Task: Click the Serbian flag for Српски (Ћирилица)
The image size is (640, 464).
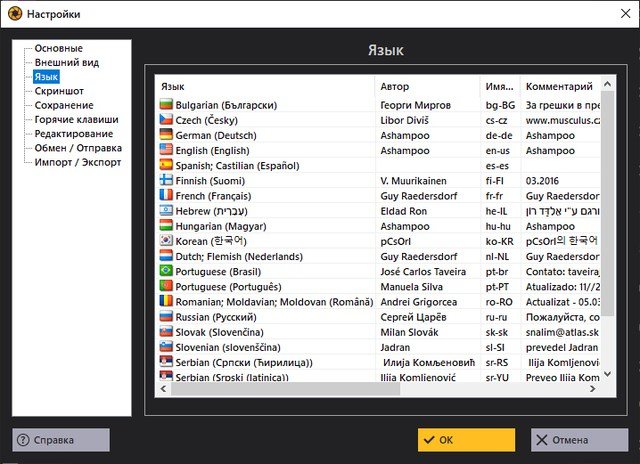Action: 166,361
